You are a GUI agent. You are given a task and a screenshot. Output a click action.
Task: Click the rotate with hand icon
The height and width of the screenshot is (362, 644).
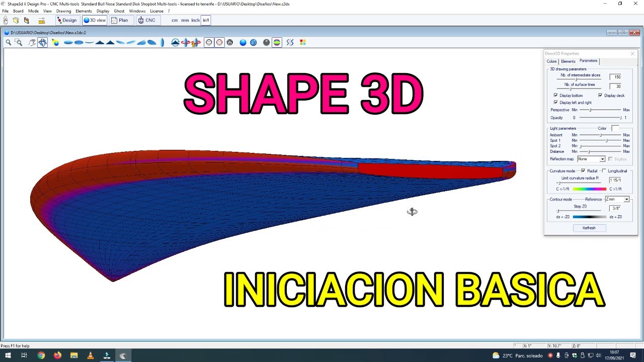196,43
